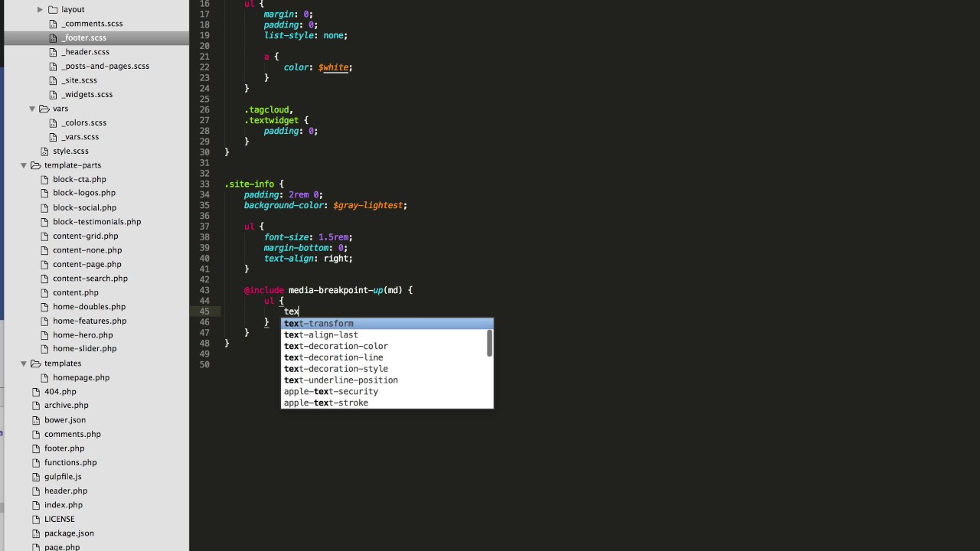
Task: Click the comments.php file icon
Action: [x=36, y=434]
